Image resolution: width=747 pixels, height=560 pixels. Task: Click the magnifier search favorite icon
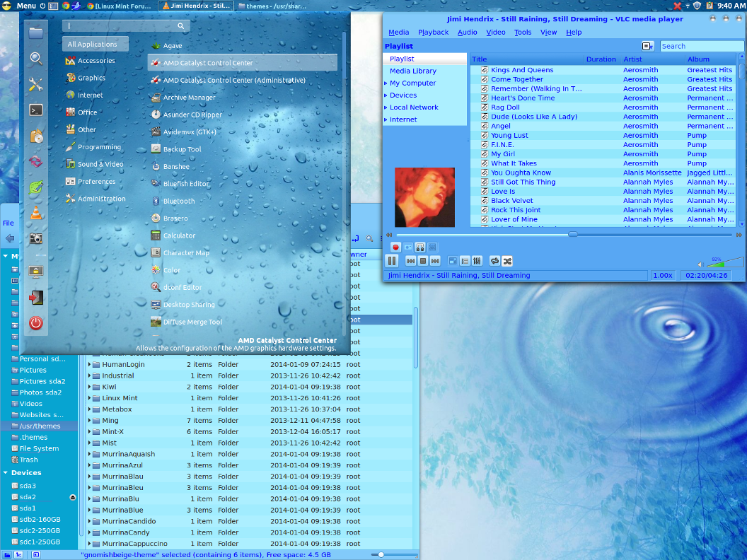(x=36, y=59)
